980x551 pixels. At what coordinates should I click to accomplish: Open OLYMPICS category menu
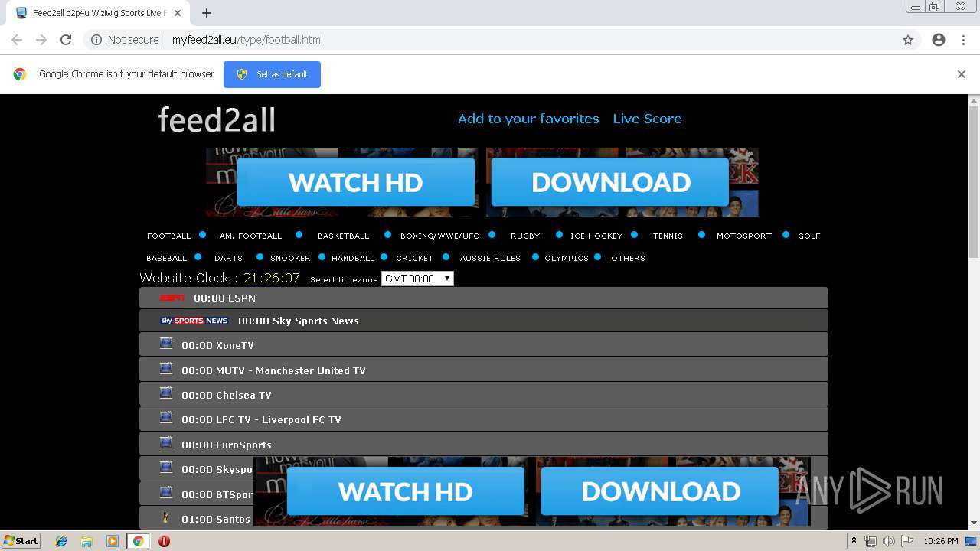567,258
